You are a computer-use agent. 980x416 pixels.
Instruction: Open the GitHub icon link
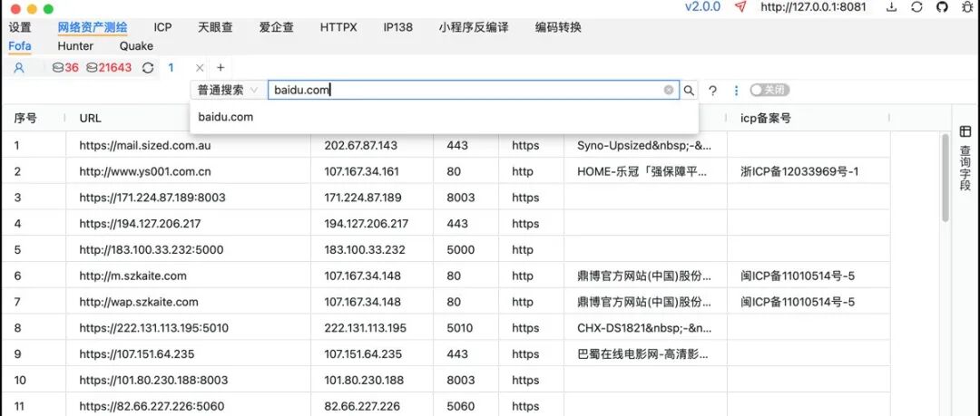pos(942,7)
